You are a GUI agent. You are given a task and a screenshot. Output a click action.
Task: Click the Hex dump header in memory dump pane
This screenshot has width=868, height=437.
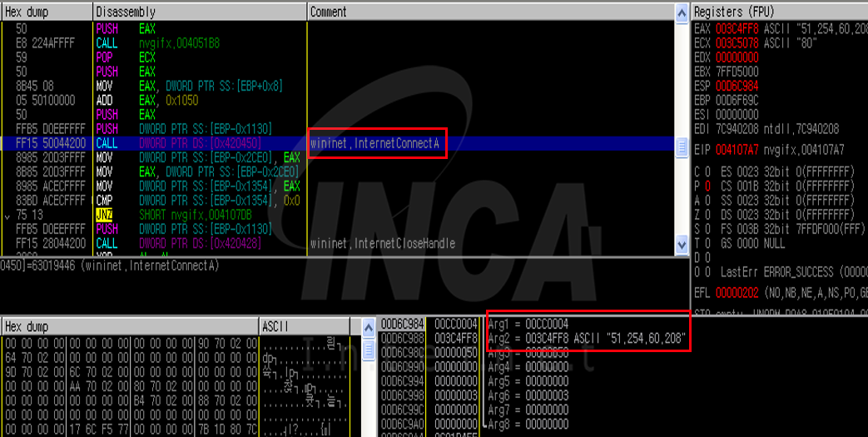coord(130,326)
